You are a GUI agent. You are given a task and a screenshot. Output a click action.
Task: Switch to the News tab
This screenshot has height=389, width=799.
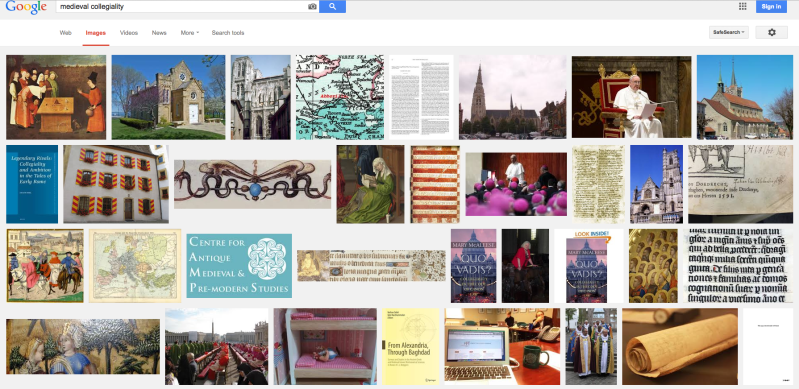(159, 33)
